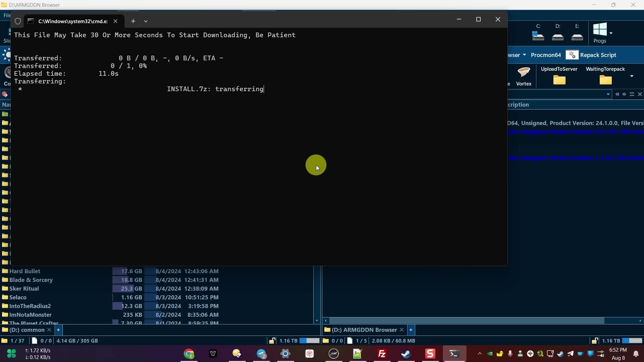Toggle the padlock in the left pane status bar
The height and width of the screenshot is (362, 644).
[272, 341]
